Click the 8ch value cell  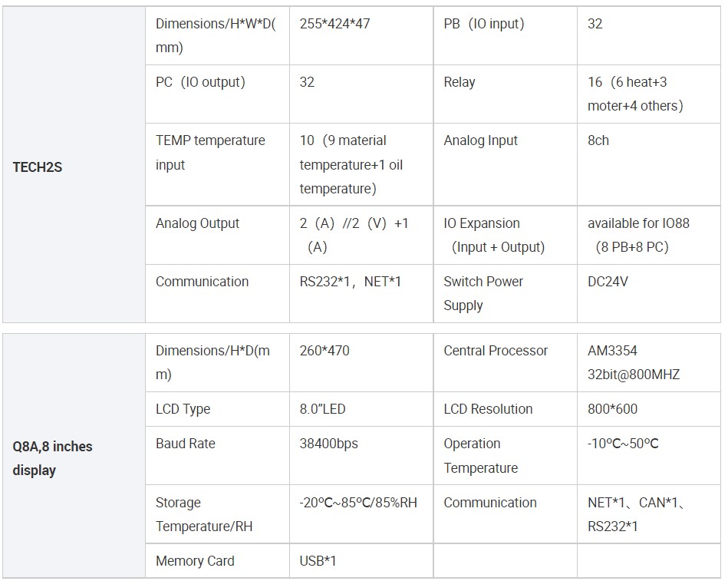[598, 140]
